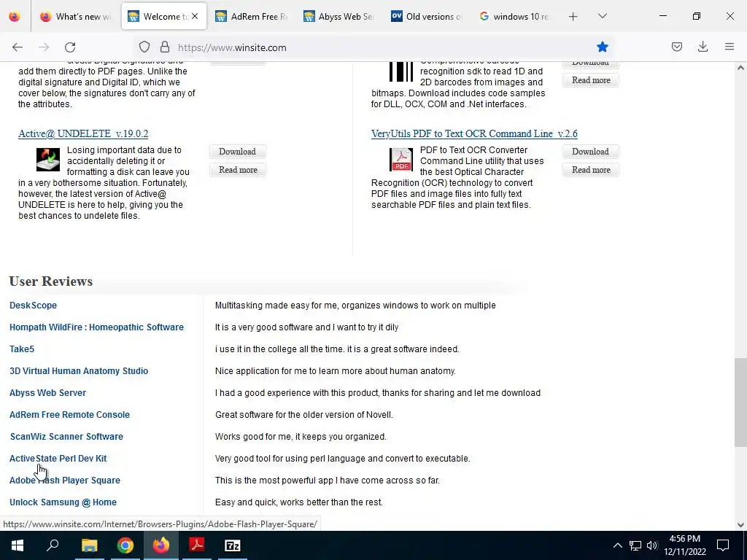747x560 pixels.
Task: Switch to Old versions tab
Action: (x=426, y=16)
